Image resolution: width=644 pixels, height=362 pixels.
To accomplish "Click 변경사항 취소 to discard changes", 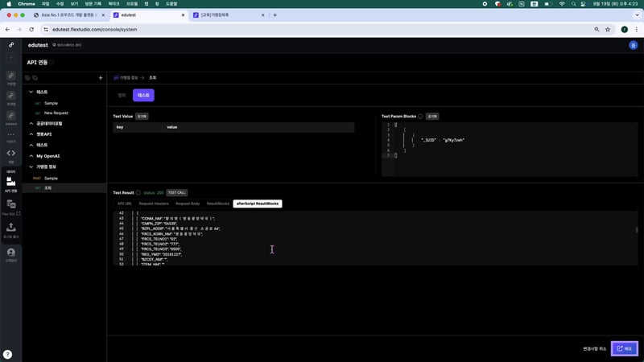I will 593,348.
